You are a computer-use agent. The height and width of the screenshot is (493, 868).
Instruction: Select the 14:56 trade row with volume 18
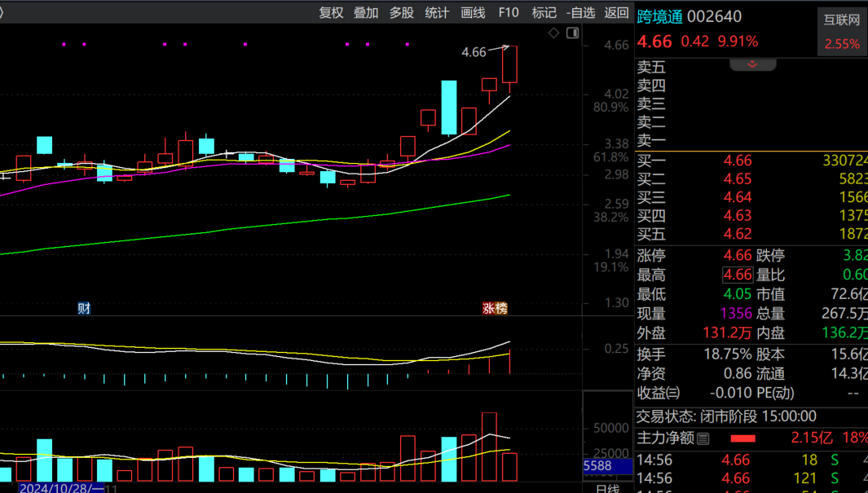pyautogui.click(x=751, y=460)
